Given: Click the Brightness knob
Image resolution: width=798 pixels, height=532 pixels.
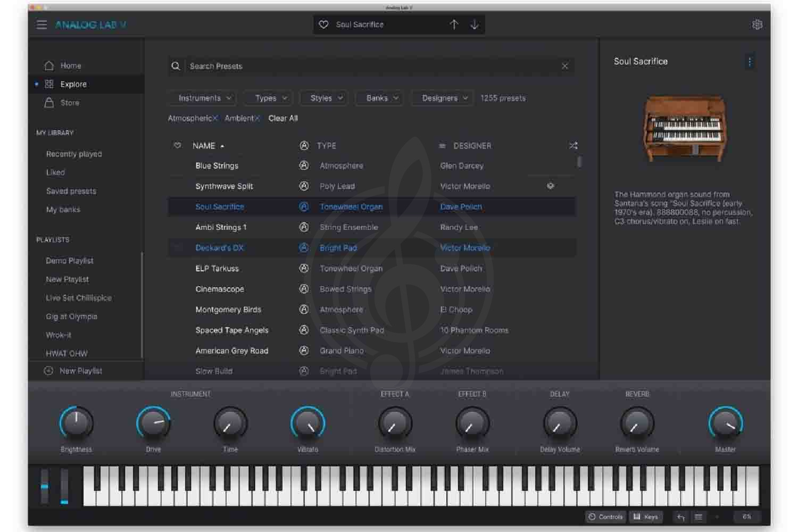Looking at the screenshot, I should [x=76, y=423].
